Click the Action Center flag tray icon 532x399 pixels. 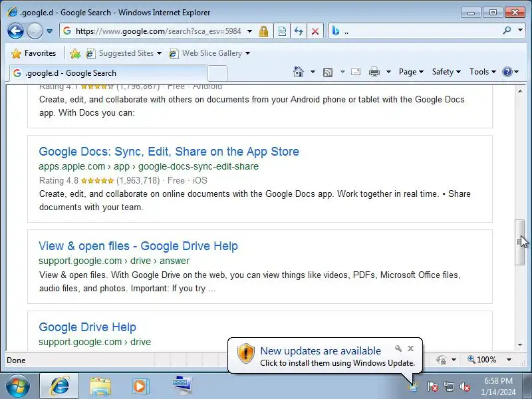click(x=432, y=386)
